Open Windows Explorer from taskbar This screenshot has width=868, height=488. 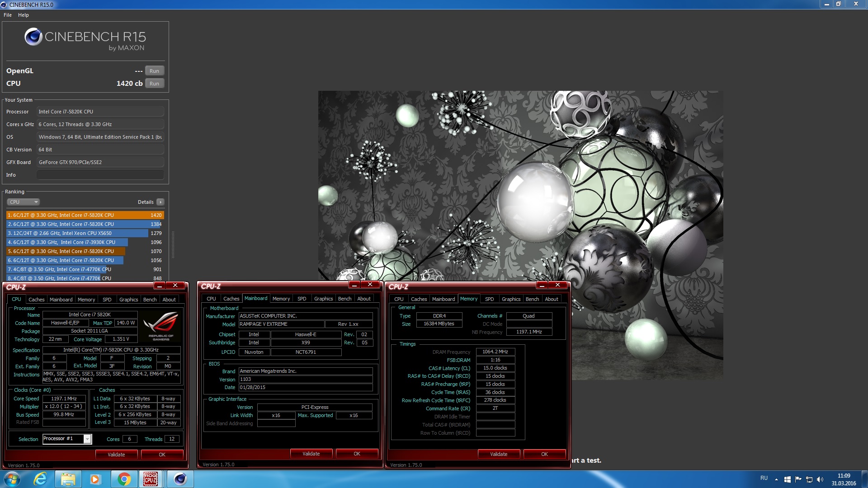(68, 479)
